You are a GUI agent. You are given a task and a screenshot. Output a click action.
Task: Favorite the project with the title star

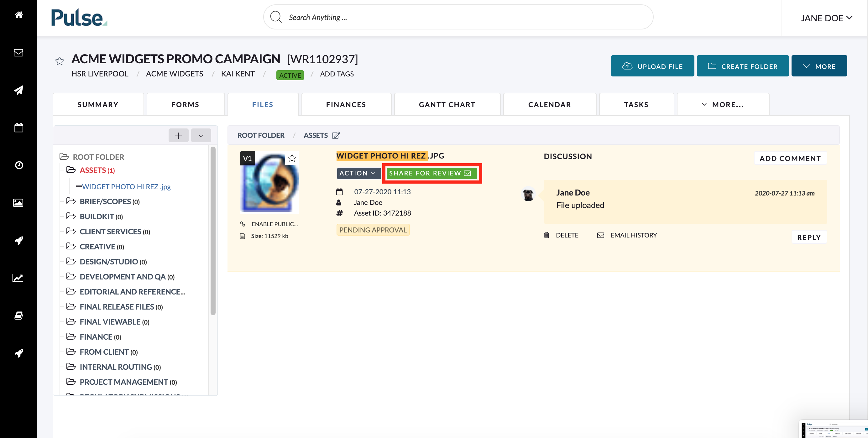pyautogui.click(x=60, y=61)
